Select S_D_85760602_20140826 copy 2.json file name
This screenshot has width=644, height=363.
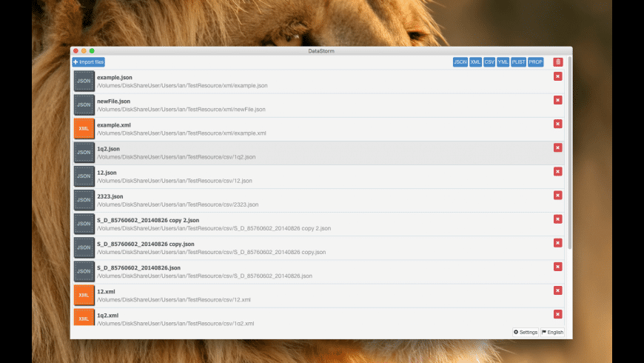coord(148,220)
